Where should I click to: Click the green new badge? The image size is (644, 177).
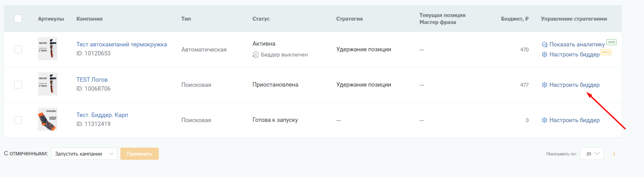[x=611, y=42]
